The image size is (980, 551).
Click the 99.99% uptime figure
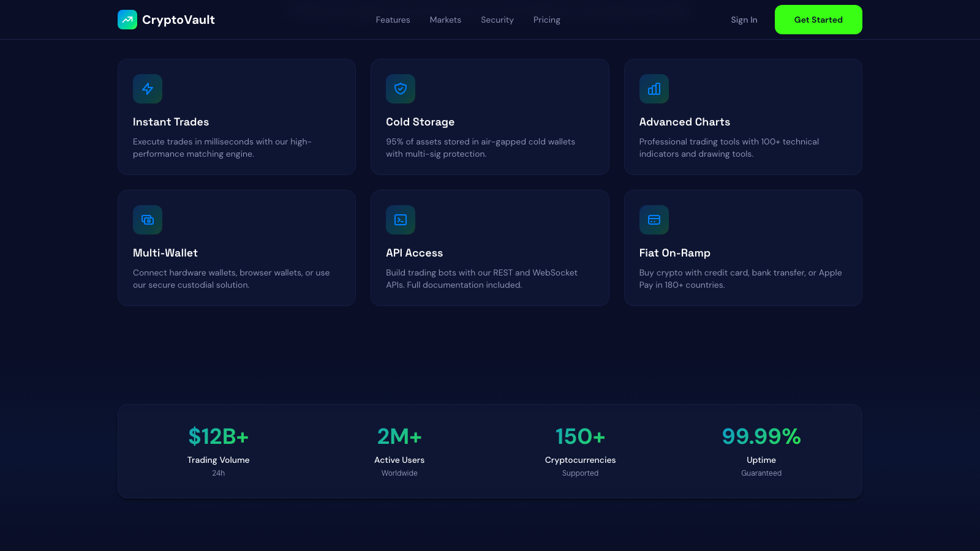tap(761, 437)
